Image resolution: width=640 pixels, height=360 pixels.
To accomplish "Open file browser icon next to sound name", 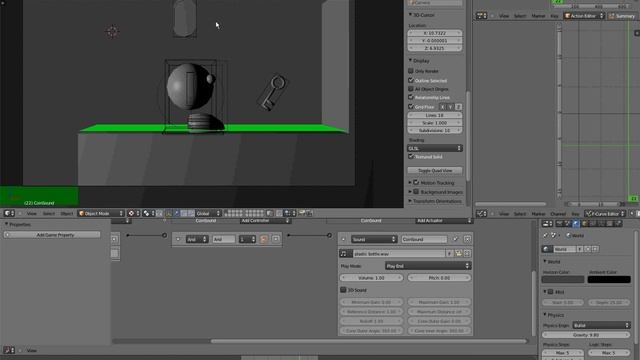I will [458, 254].
